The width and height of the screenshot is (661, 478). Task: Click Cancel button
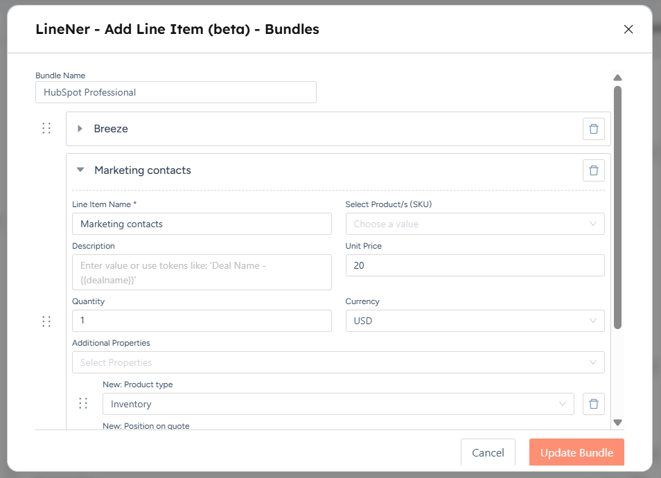(488, 453)
